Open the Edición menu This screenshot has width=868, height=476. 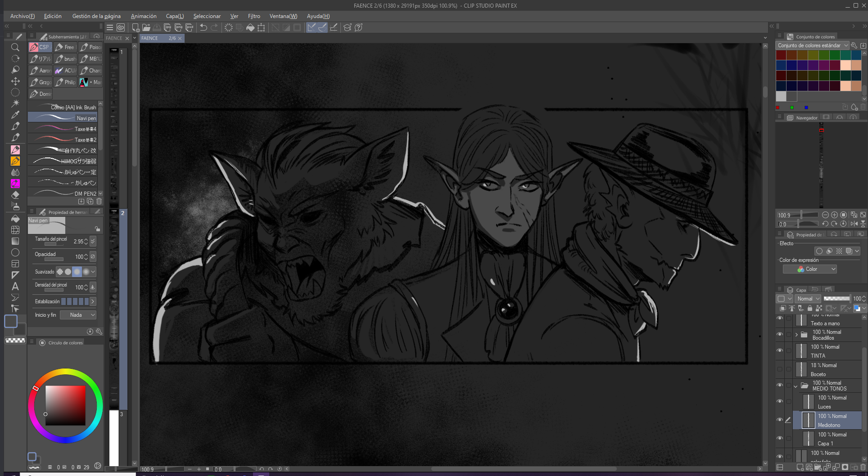point(53,16)
